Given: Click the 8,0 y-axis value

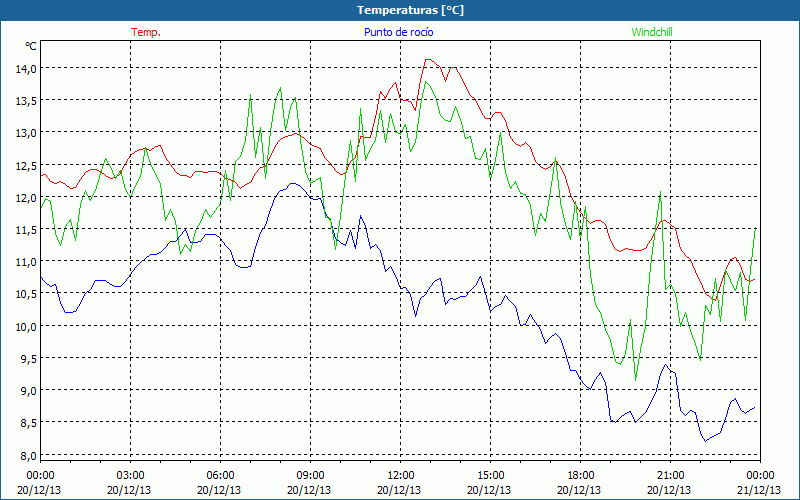Looking at the screenshot, I should [x=28, y=455].
